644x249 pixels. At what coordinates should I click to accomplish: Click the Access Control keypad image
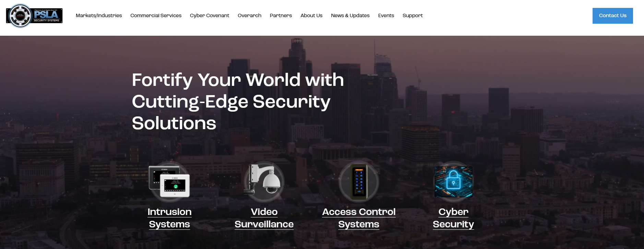(x=359, y=182)
